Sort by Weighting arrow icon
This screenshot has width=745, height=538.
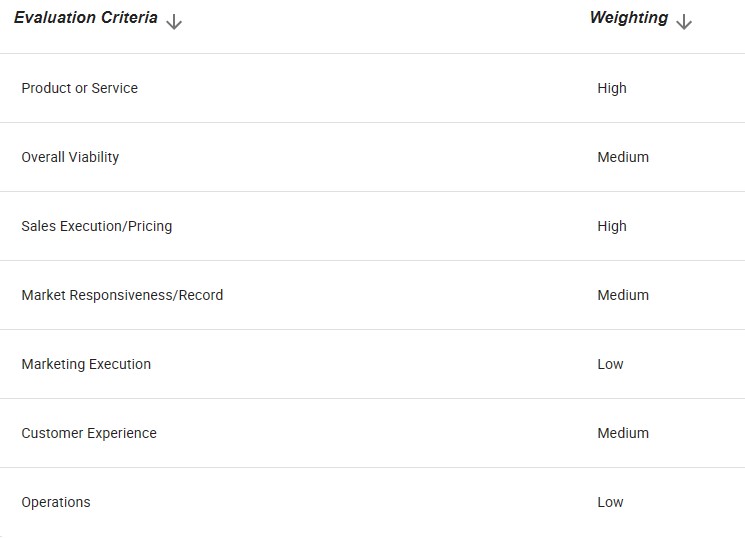(684, 22)
